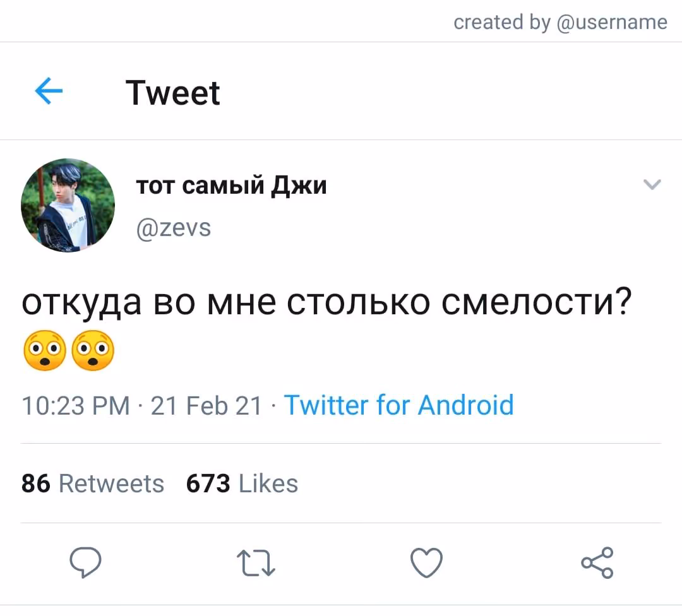Retweet using the arrows icon
This screenshot has height=616, width=682.
[256, 563]
